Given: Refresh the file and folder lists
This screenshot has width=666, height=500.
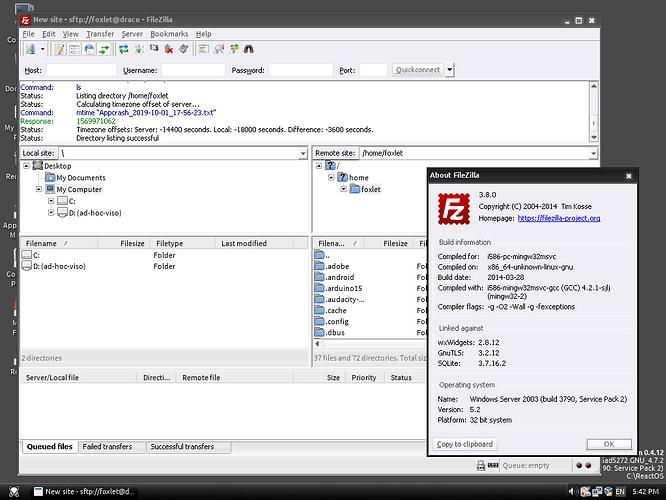Looking at the screenshot, I should tap(124, 49).
